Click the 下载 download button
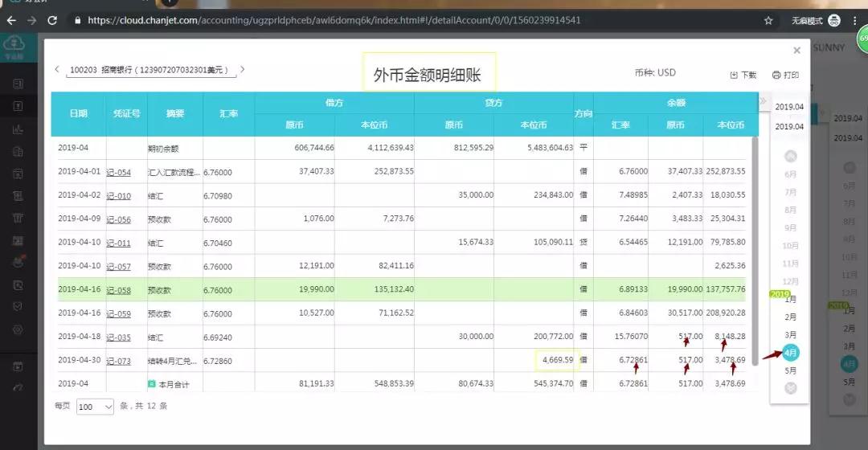This screenshot has height=450, width=868. tap(743, 75)
